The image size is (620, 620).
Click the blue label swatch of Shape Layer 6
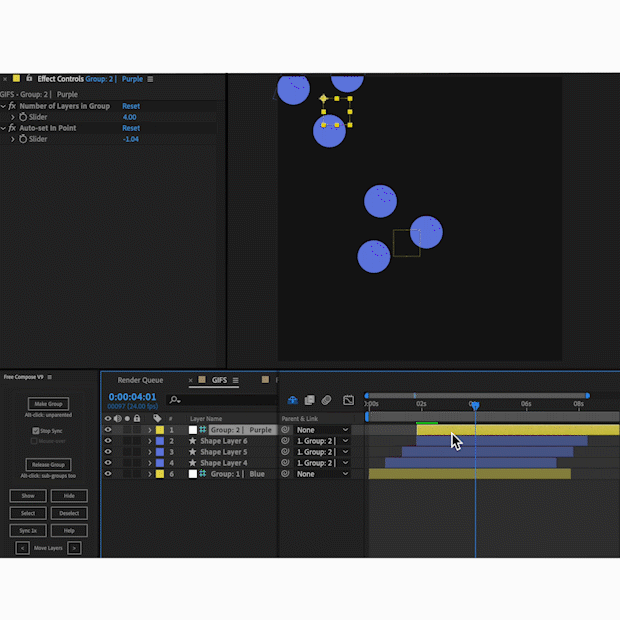[x=160, y=441]
